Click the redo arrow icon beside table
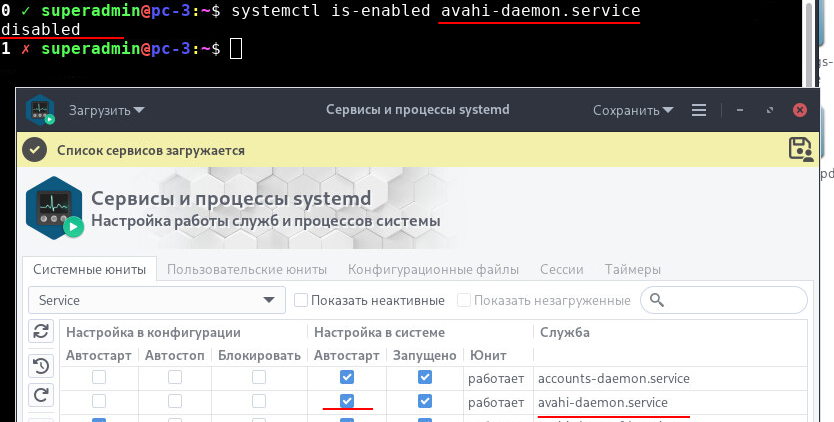The width and height of the screenshot is (834, 422). (x=41, y=395)
